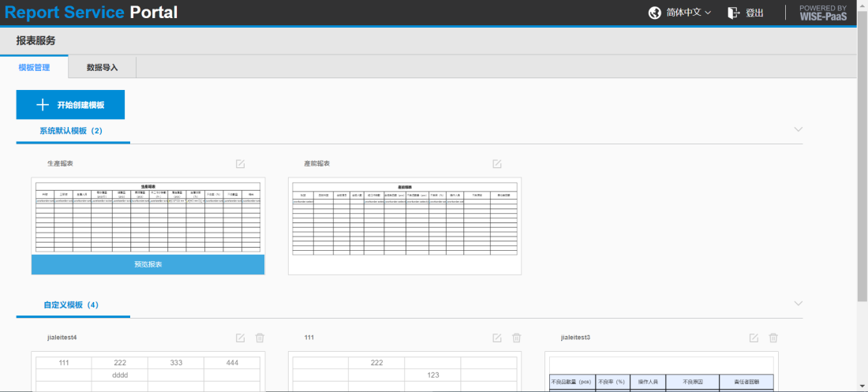Viewport: 868px width, 392px height.
Task: Click edit icon for 産能報表 template
Action: pyautogui.click(x=497, y=164)
